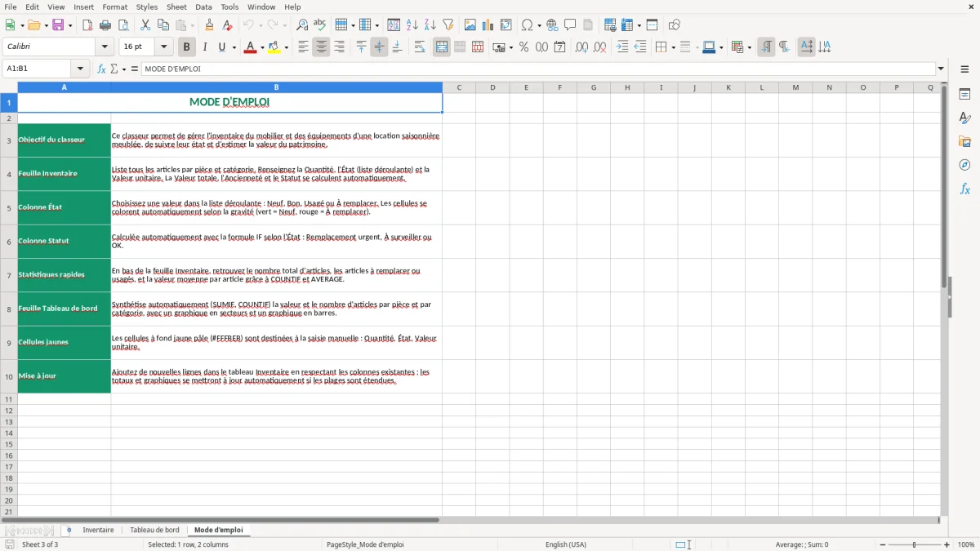Toggle Wrap Text

tap(420, 47)
